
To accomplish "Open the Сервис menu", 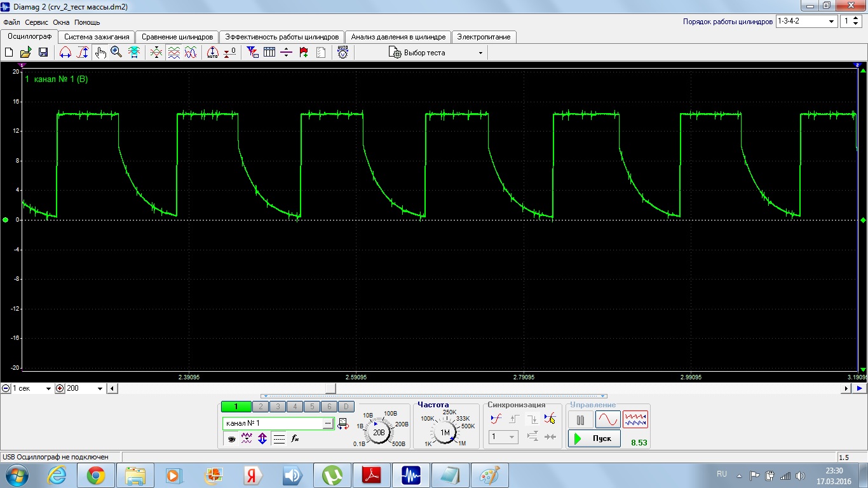I will tap(37, 22).
